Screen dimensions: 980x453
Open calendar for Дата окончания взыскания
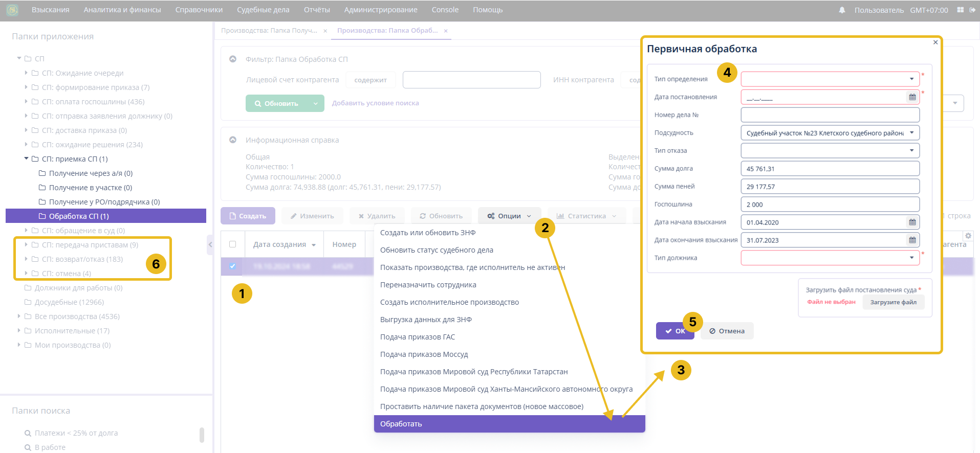[x=912, y=240]
